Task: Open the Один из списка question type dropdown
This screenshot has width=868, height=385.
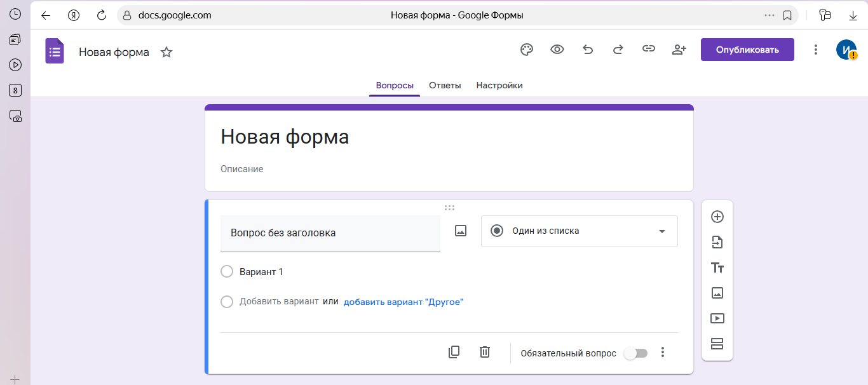Action: 579,231
